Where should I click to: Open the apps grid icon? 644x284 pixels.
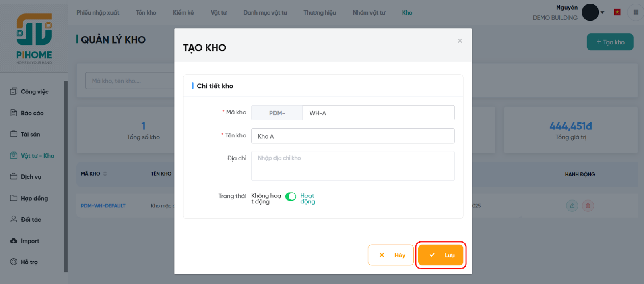coord(636,12)
